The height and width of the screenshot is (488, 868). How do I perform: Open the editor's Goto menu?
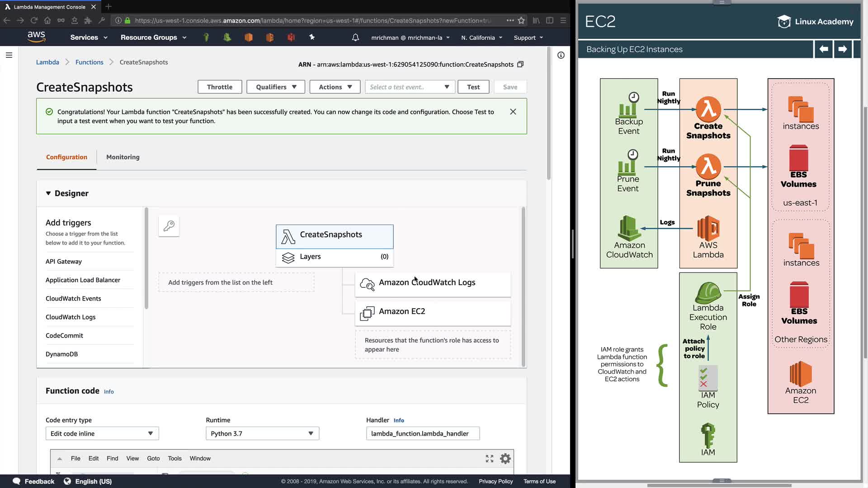pyautogui.click(x=153, y=458)
